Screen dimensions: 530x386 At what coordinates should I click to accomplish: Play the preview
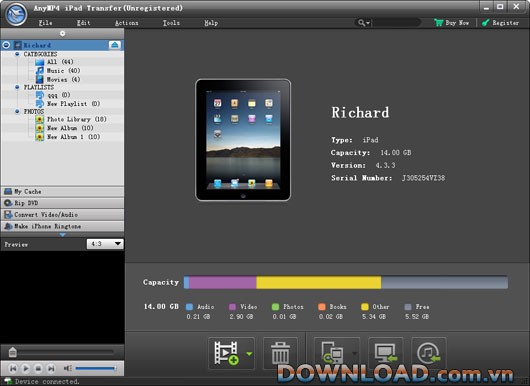tap(26, 368)
